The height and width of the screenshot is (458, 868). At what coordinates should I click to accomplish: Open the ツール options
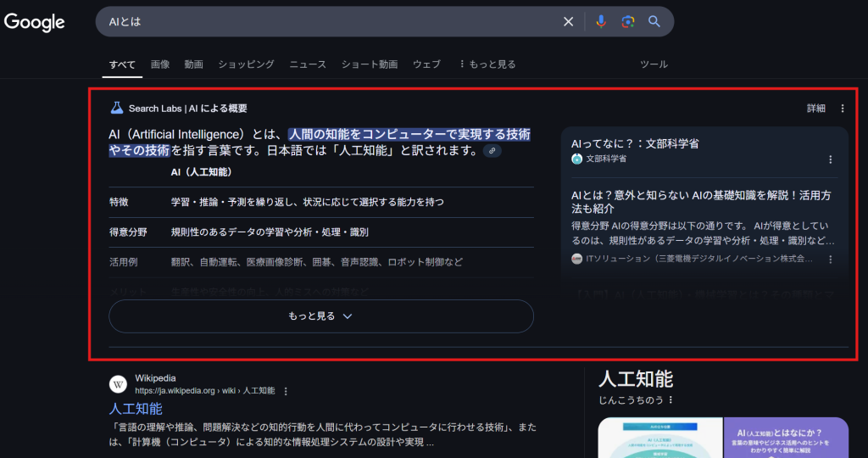point(654,64)
